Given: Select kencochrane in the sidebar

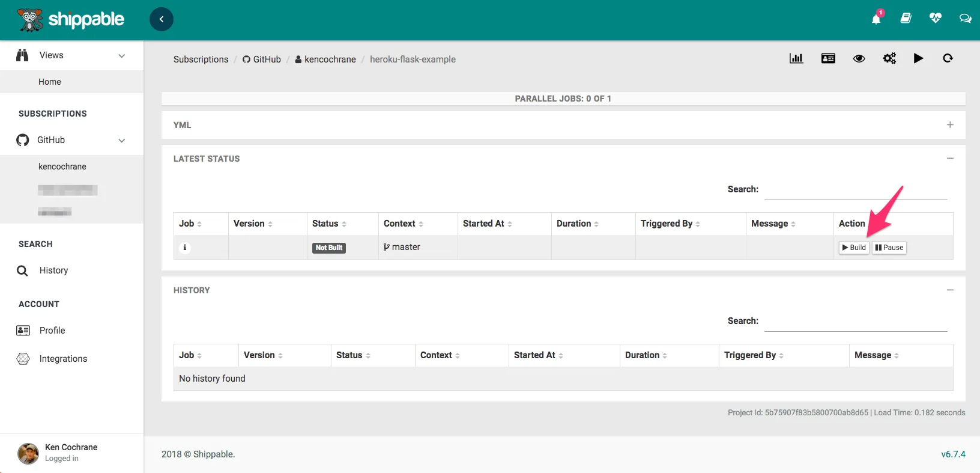Looking at the screenshot, I should pyautogui.click(x=62, y=166).
